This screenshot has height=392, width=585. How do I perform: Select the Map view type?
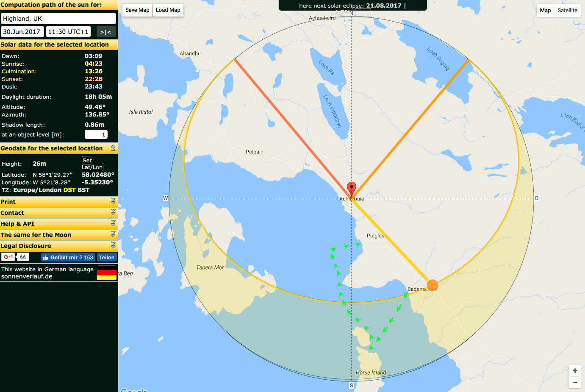click(545, 11)
